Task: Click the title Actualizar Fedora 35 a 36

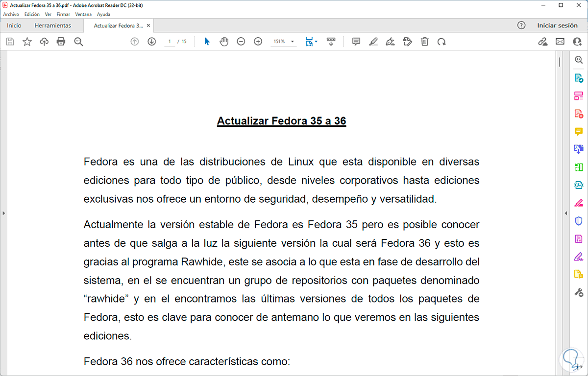Action: click(282, 121)
